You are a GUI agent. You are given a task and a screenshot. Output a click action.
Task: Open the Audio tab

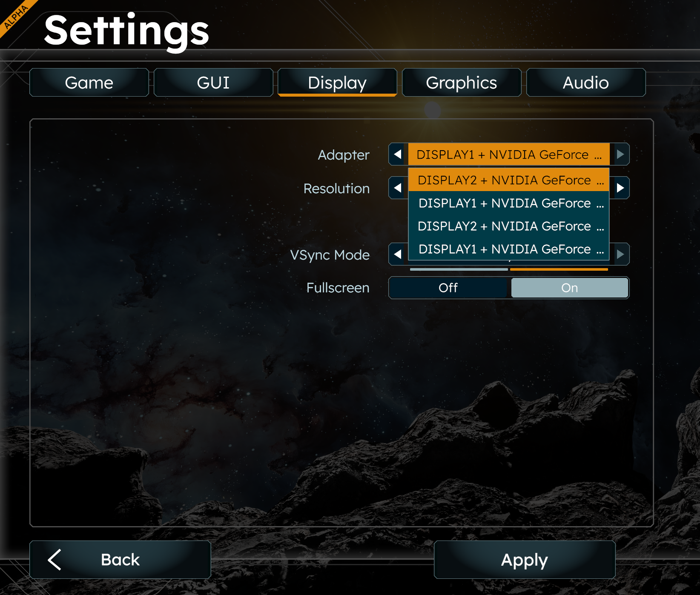point(586,83)
